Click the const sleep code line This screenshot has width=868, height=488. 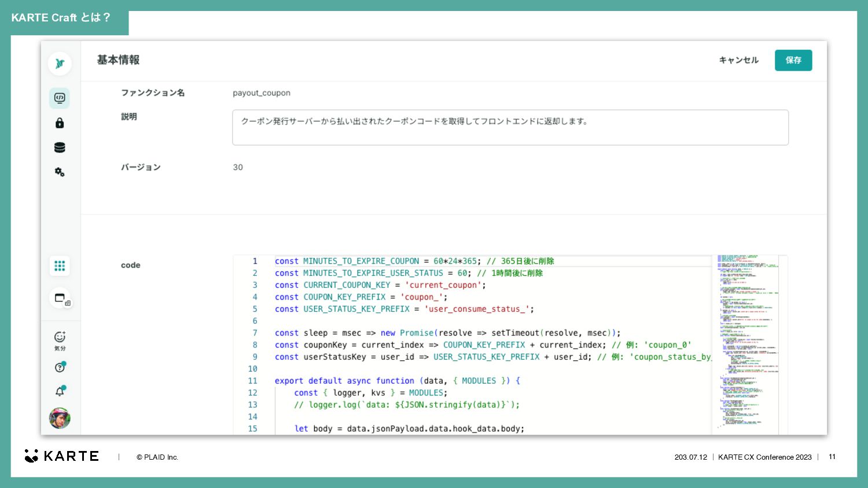(x=447, y=333)
